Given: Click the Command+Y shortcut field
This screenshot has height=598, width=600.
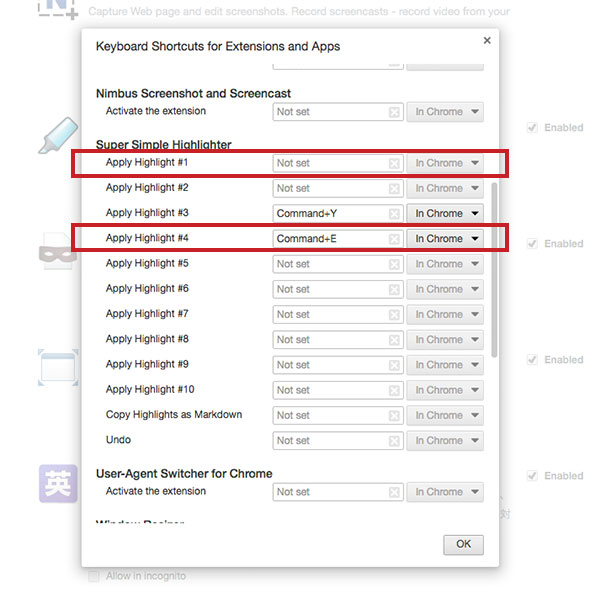Looking at the screenshot, I should coord(338,213).
